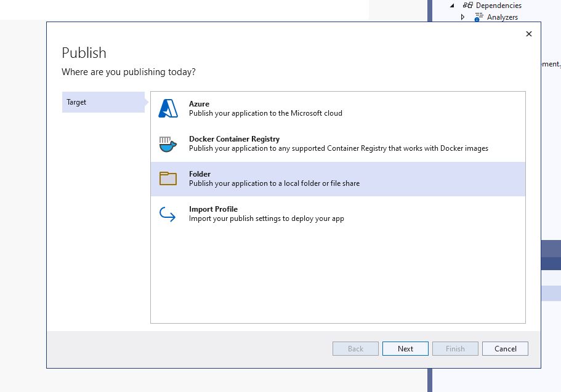Image resolution: width=561 pixels, height=392 pixels.
Task: Click the Analyzers node icon
Action: [478, 17]
